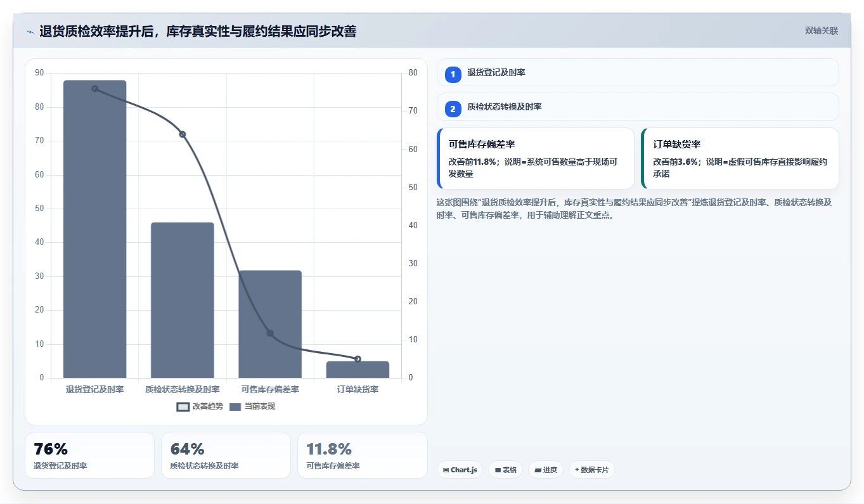Select list row 退货登记及时率 numbered 1
This screenshot has width=864, height=504.
click(638, 72)
